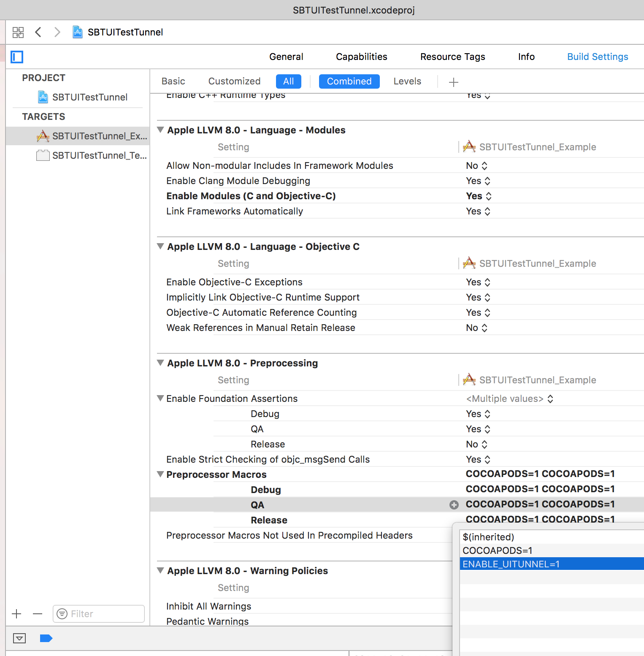Select Preprocessor Macros Not Used In Precompiled Headers
The height and width of the screenshot is (656, 644).
(x=290, y=535)
